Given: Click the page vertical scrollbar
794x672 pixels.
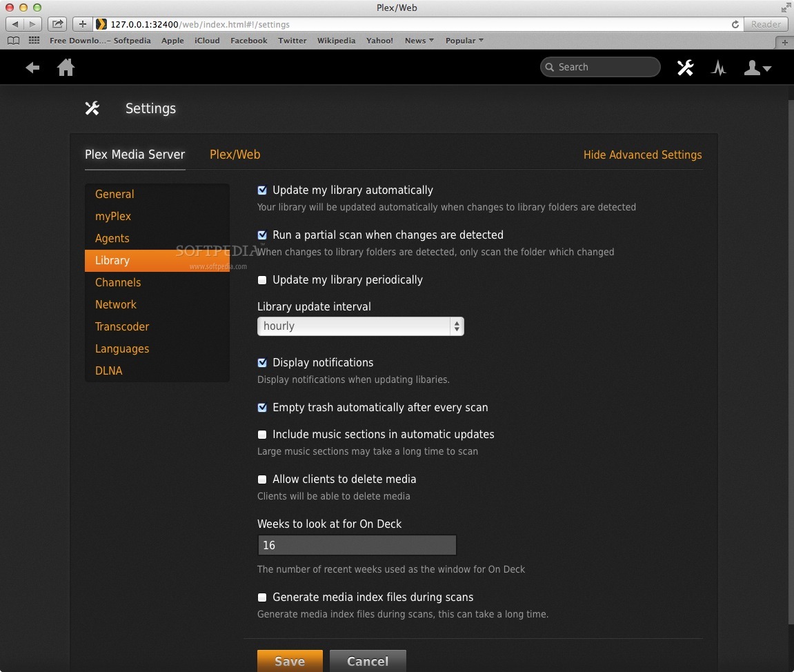Looking at the screenshot, I should coord(790,362).
